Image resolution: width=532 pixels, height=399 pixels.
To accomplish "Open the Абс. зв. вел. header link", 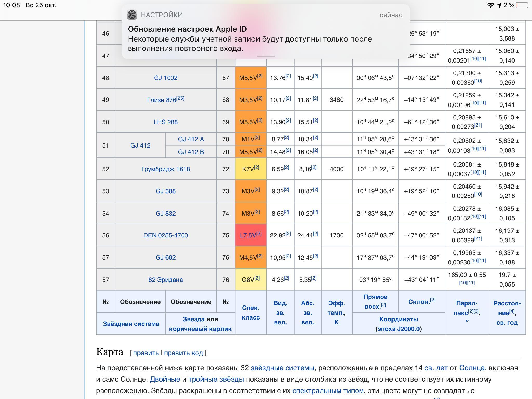I will [308, 313].
